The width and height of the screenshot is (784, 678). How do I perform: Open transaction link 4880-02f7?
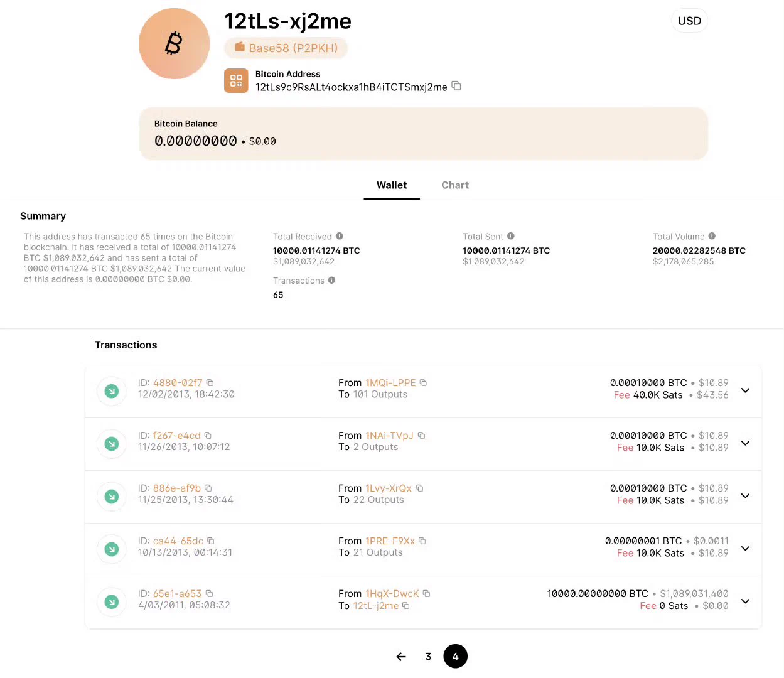[178, 382]
